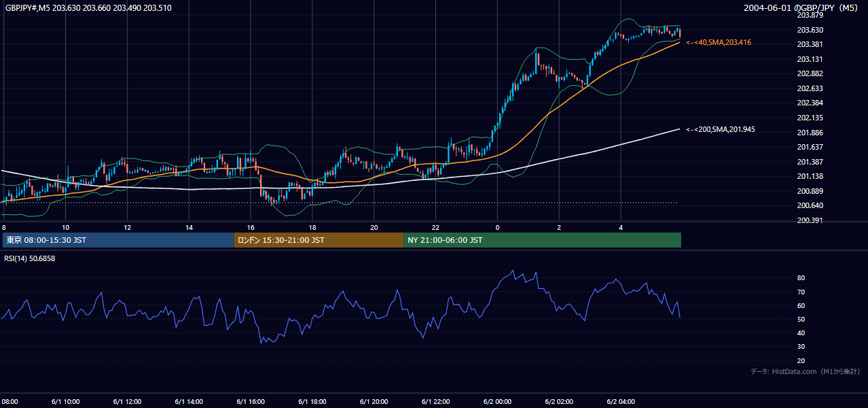Screen dimensions: 868x408
Task: Click the 'RSI(14) 50.6858' indicator label
Action: pyautogui.click(x=30, y=258)
